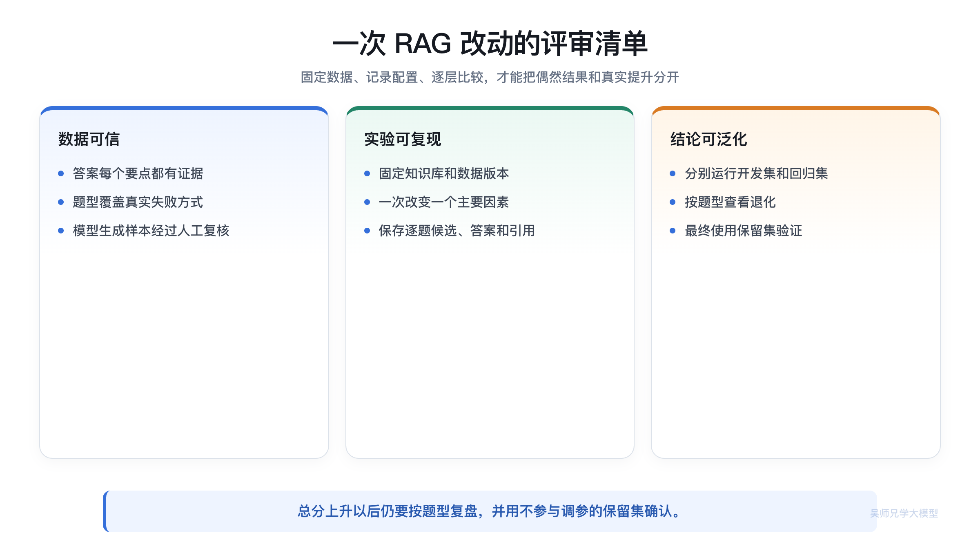Viewport: 980px width, 551px height.
Task: Click the bullet 固定知识库和数据版本
Action: (x=444, y=173)
